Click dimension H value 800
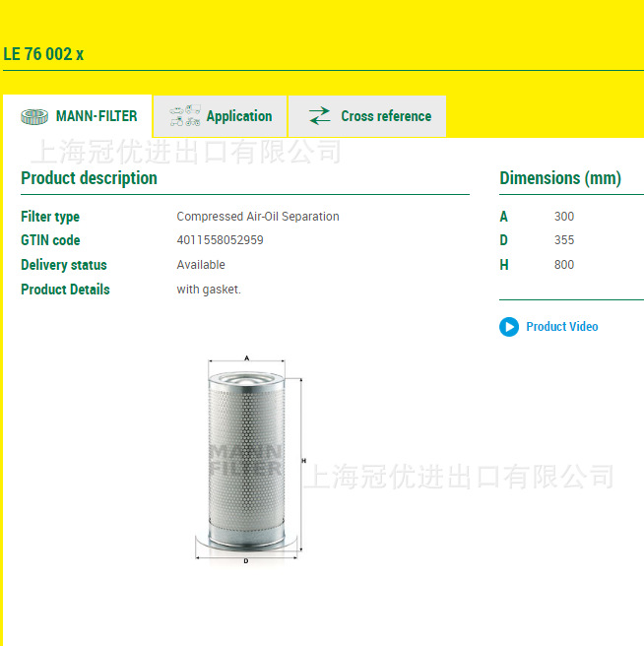 click(x=564, y=265)
